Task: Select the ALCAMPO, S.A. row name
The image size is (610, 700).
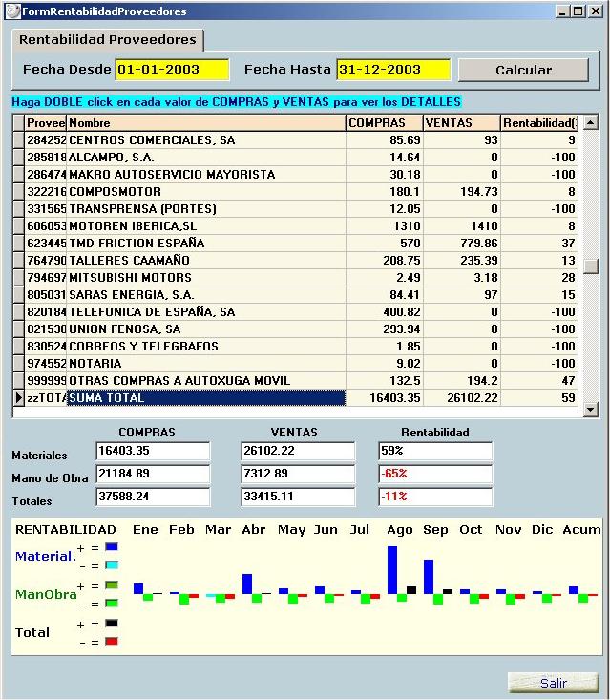Action: [x=206, y=158]
